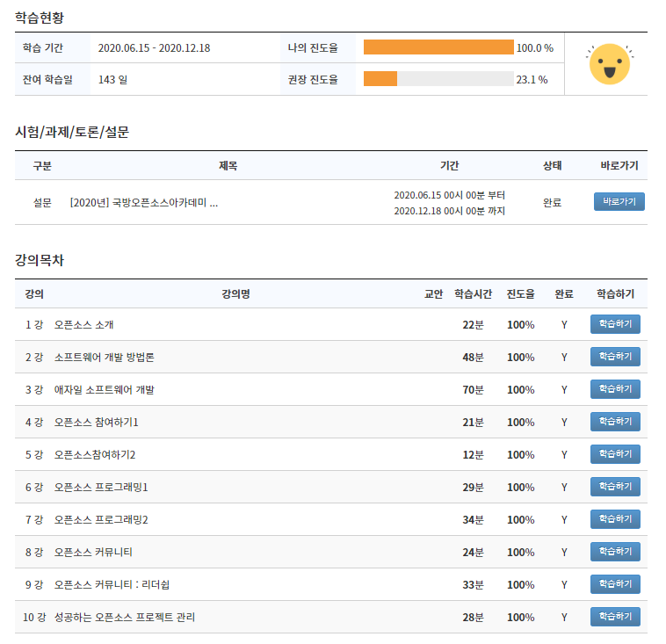Click the 12분 study time value
666x644 pixels.
tap(474, 455)
